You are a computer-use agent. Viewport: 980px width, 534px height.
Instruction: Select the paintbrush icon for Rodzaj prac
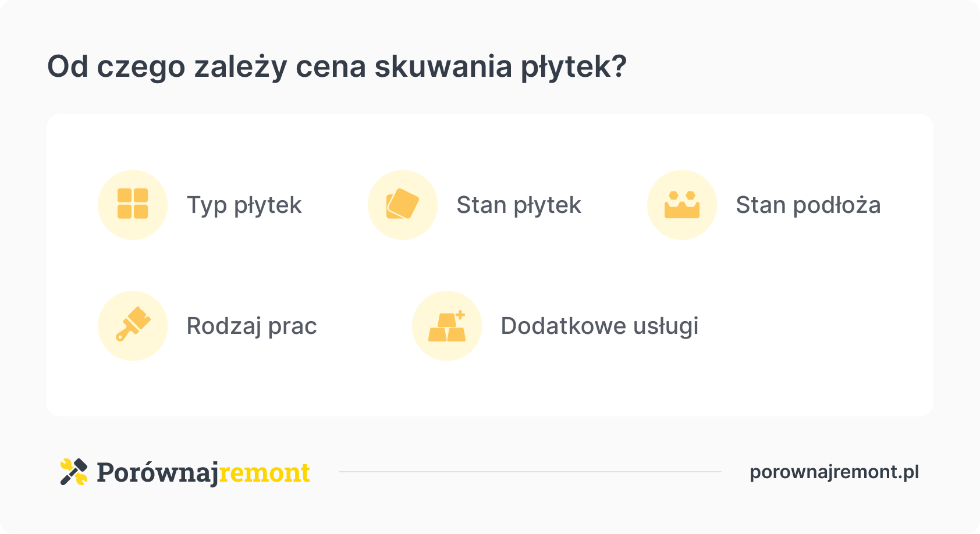coord(133,324)
